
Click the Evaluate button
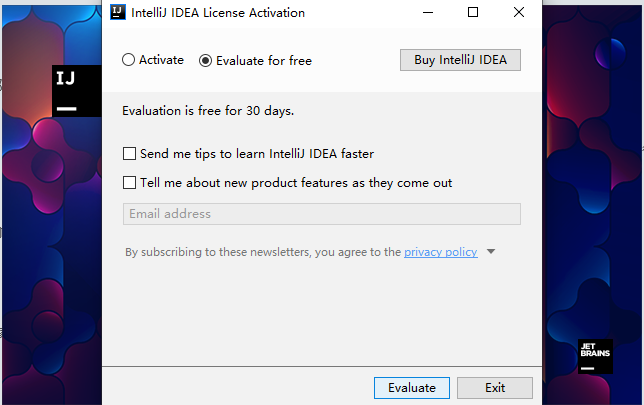(412, 388)
